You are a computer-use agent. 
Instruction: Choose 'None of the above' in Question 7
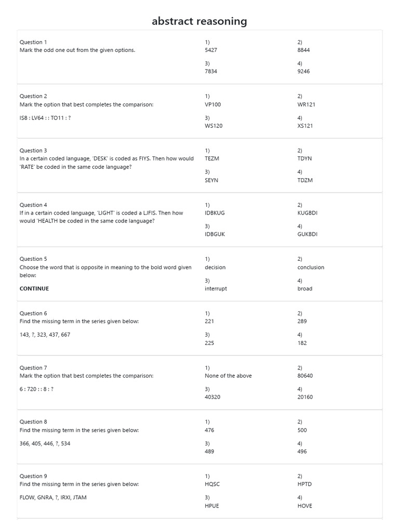(228, 376)
